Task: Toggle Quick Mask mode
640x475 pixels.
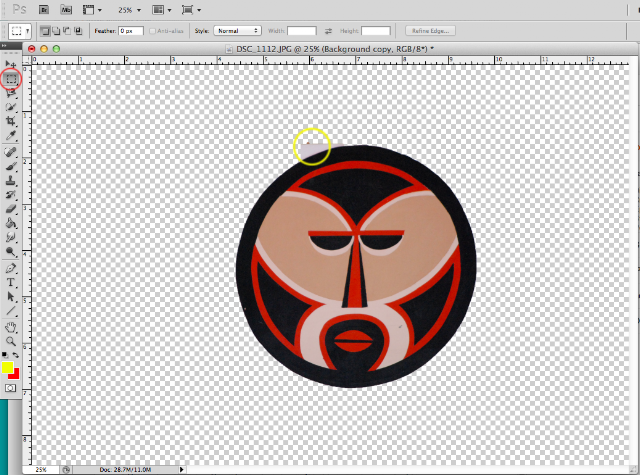Action: click(x=11, y=388)
